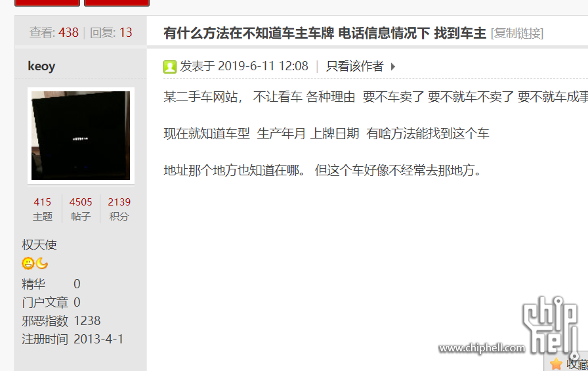588x371 pixels.
Task: Open keoy's avatar image
Action: (x=81, y=135)
